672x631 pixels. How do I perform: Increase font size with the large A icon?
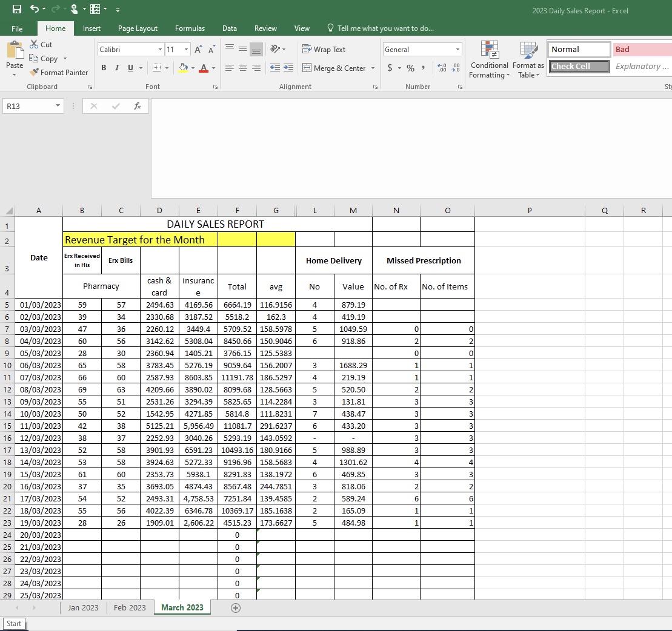pos(198,49)
